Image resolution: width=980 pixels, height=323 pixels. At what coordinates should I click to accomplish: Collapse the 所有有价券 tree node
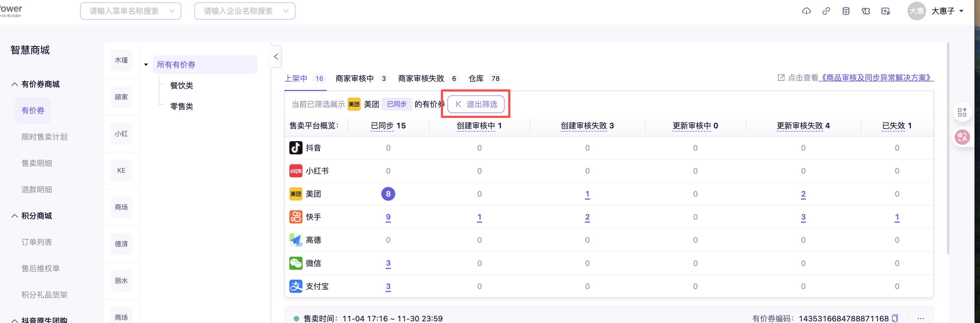coord(146,65)
